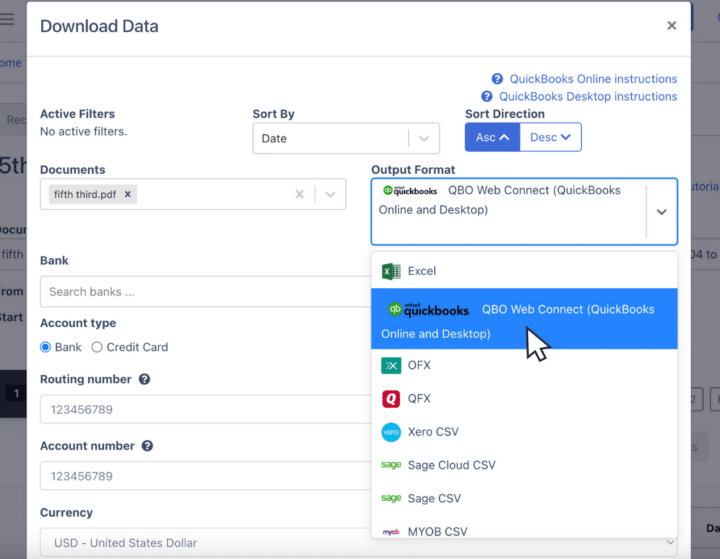Focus the Account number field

pos(205,476)
